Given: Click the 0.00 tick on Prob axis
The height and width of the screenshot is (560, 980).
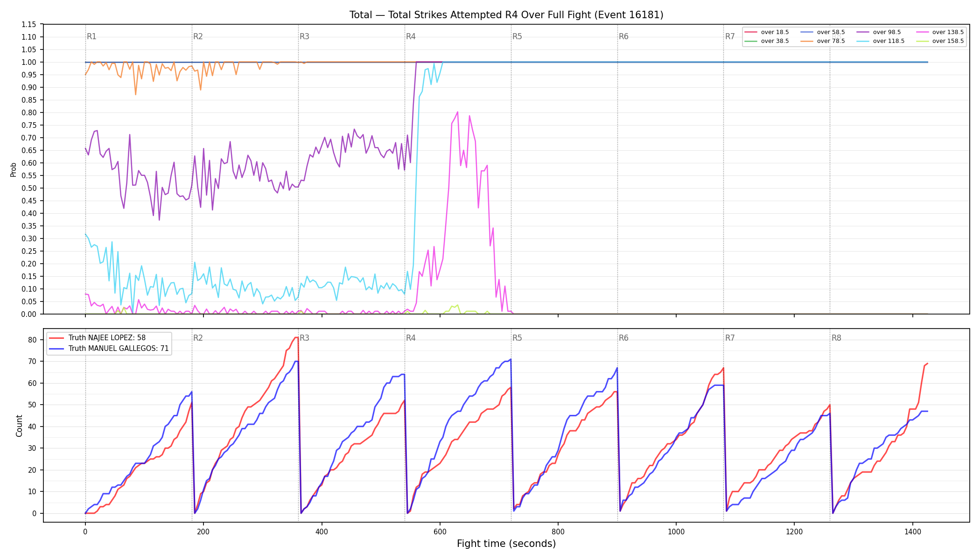Looking at the screenshot, I should (28, 315).
